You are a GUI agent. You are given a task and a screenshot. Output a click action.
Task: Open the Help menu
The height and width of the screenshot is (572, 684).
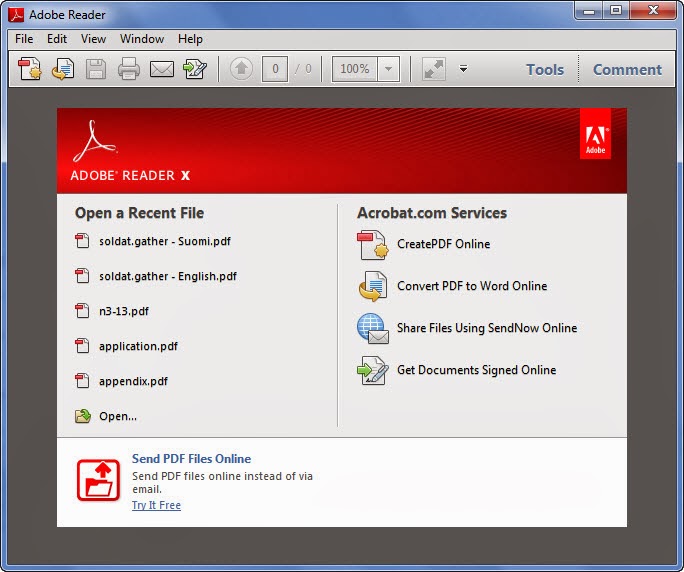(190, 39)
